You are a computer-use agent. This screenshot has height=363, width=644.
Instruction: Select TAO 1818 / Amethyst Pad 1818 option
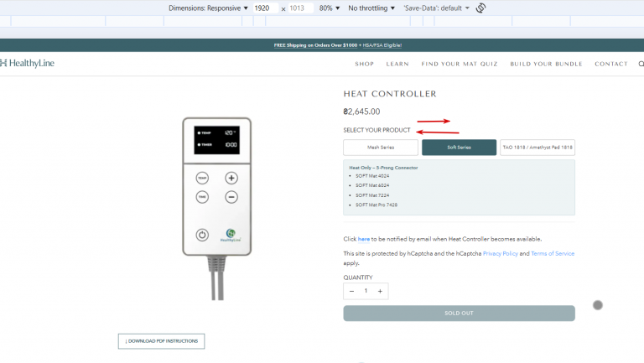pyautogui.click(x=538, y=148)
